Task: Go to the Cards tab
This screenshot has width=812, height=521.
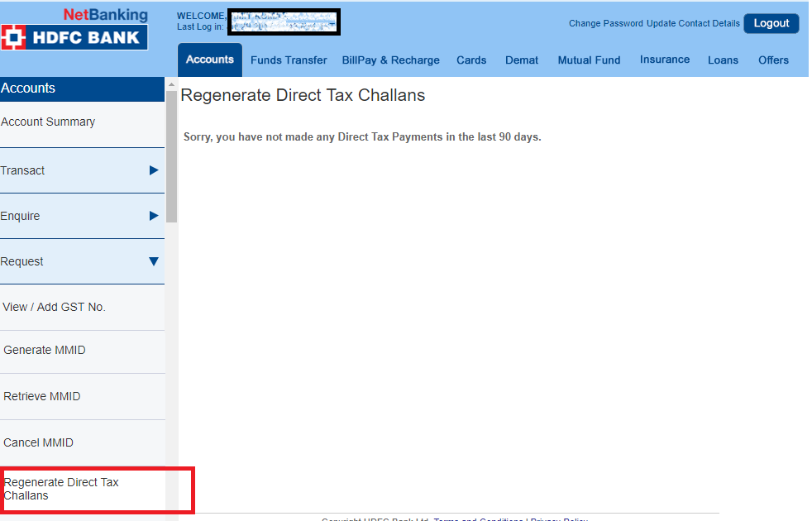Action: tap(471, 60)
